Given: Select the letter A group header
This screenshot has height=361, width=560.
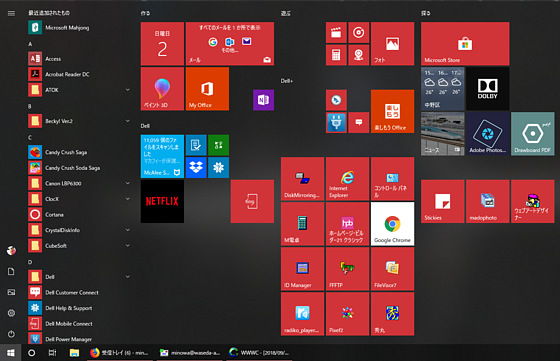Looking at the screenshot, I should [x=30, y=44].
